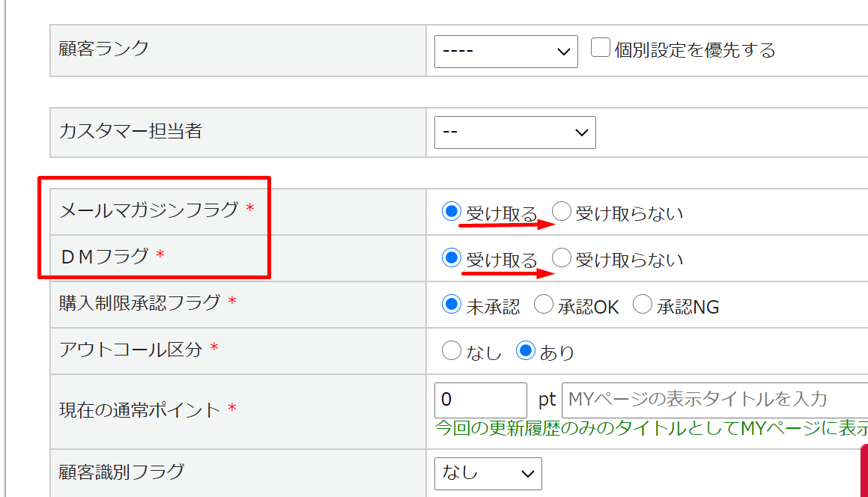The width and height of the screenshot is (868, 497).
Task: Click the 現在の通常ポイント number field
Action: coord(480,399)
